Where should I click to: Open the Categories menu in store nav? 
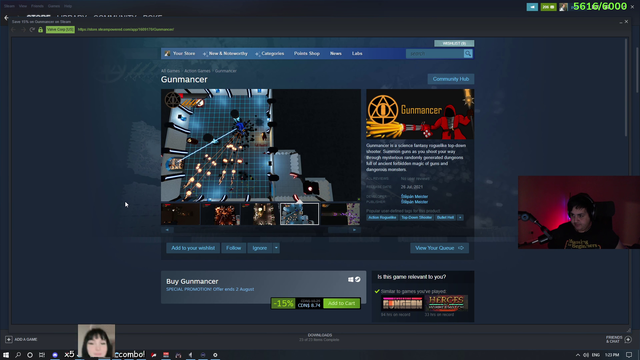(x=270, y=53)
